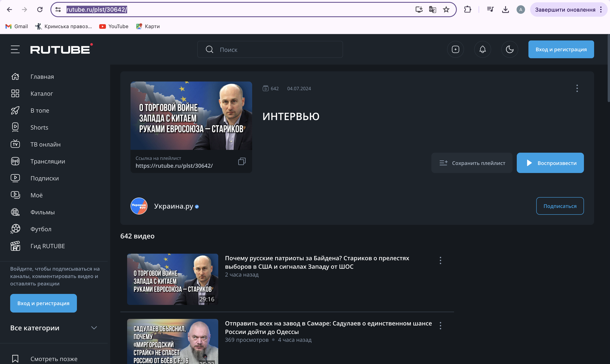Click Сохранить плейлист button

pyautogui.click(x=472, y=163)
